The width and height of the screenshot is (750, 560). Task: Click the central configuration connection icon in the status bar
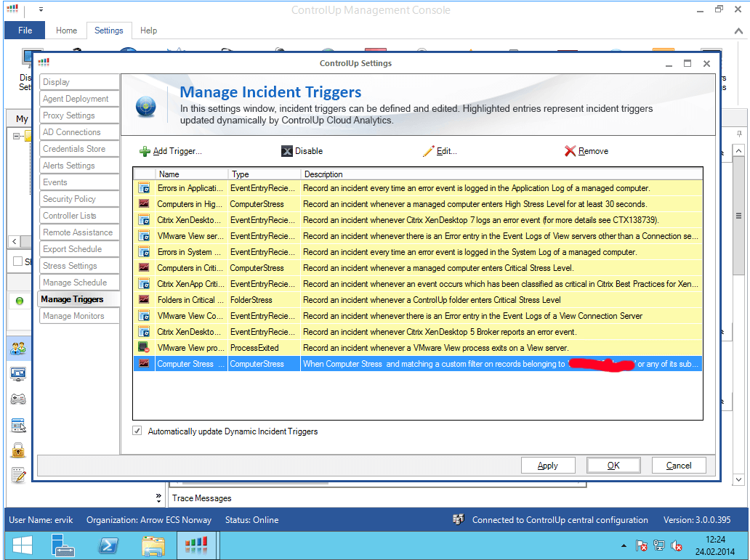point(459,519)
